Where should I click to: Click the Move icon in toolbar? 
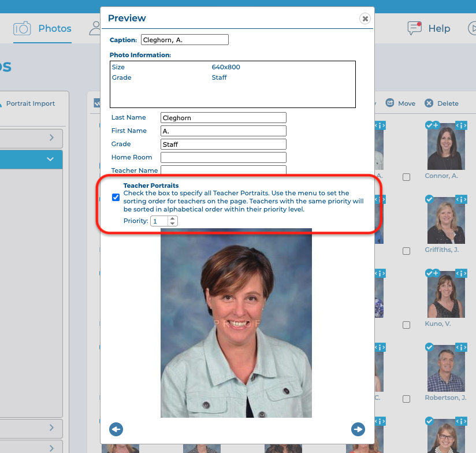click(390, 103)
